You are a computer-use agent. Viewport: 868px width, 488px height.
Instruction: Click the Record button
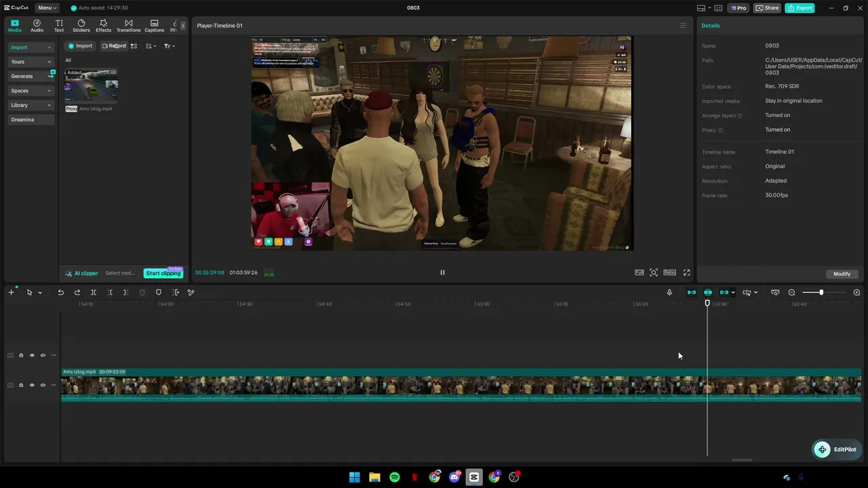pos(114,46)
